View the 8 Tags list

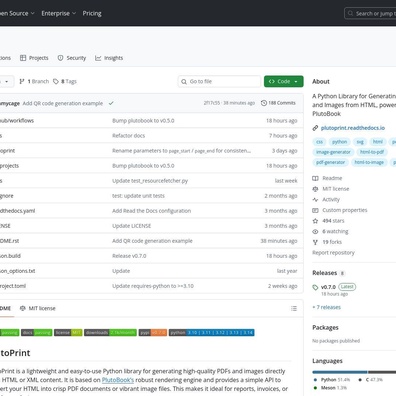pos(65,81)
